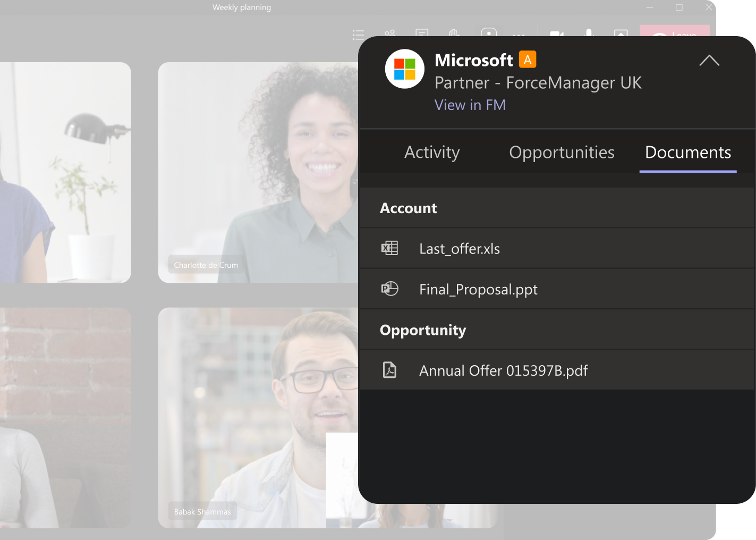Close the Weekly planning window
The height and width of the screenshot is (540, 756).
(x=709, y=7)
